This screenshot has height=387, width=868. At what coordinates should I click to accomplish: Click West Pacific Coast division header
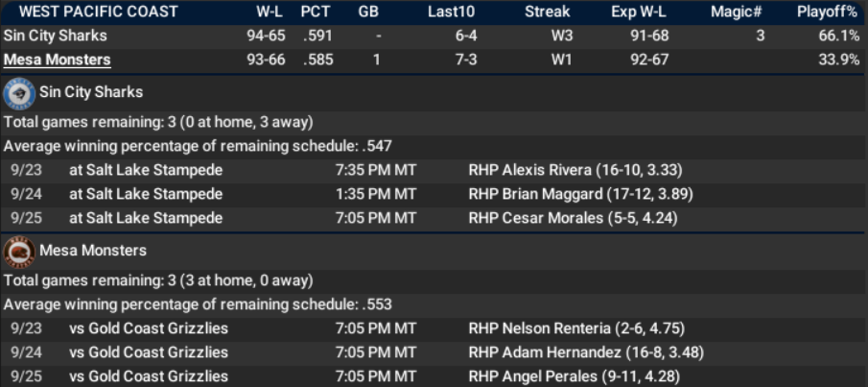[x=98, y=12]
